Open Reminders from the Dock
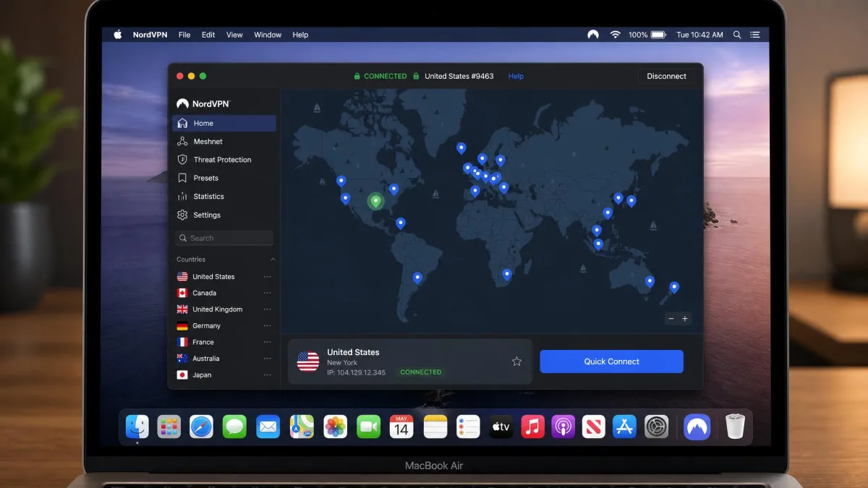Screen dimensions: 868x488 pyautogui.click(x=468, y=427)
